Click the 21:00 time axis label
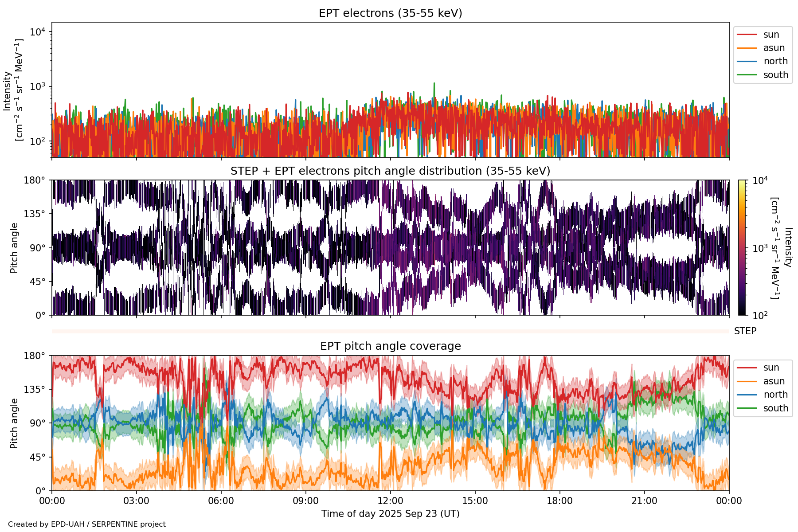 (x=644, y=501)
